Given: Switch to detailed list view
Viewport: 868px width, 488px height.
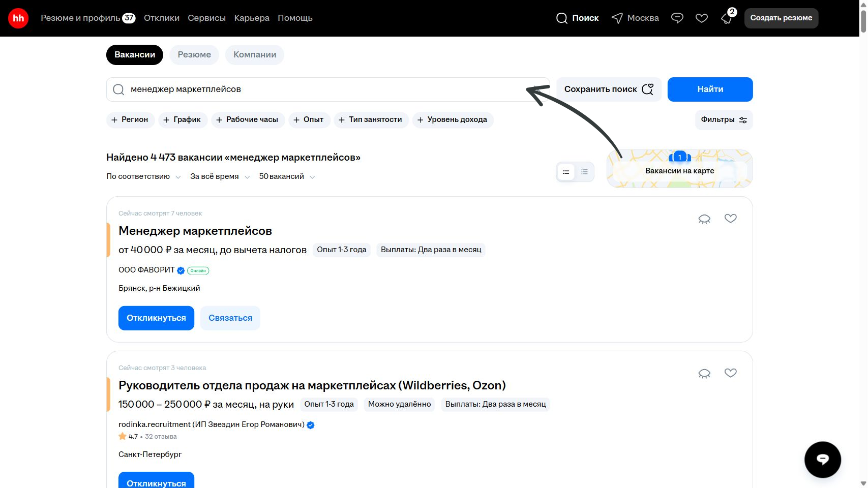Looking at the screenshot, I should click(566, 172).
